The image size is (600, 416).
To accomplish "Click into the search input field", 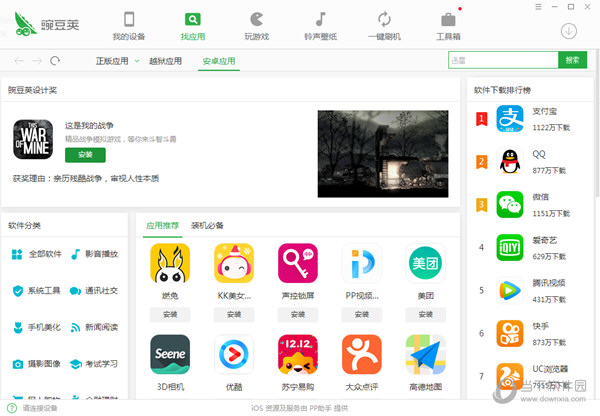I will tap(503, 60).
